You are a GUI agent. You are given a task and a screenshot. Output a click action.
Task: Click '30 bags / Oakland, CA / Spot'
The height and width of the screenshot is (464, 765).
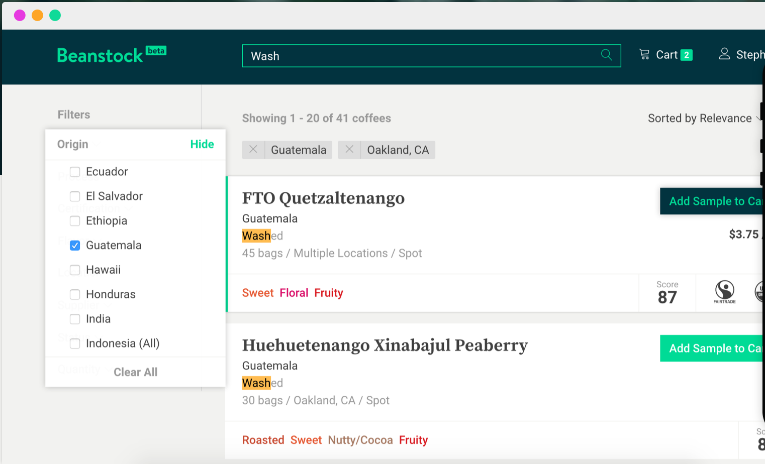pyautogui.click(x=316, y=401)
